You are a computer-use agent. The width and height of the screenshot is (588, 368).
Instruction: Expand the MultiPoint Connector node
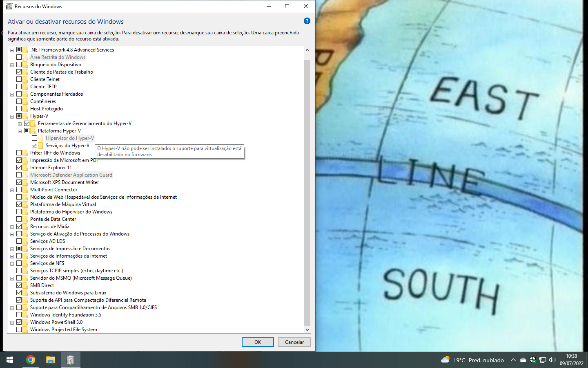[12, 190]
